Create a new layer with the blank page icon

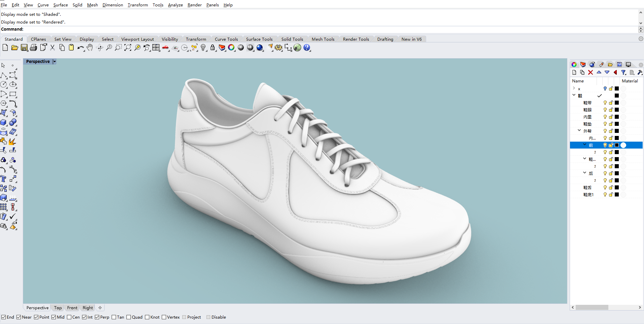click(x=574, y=72)
